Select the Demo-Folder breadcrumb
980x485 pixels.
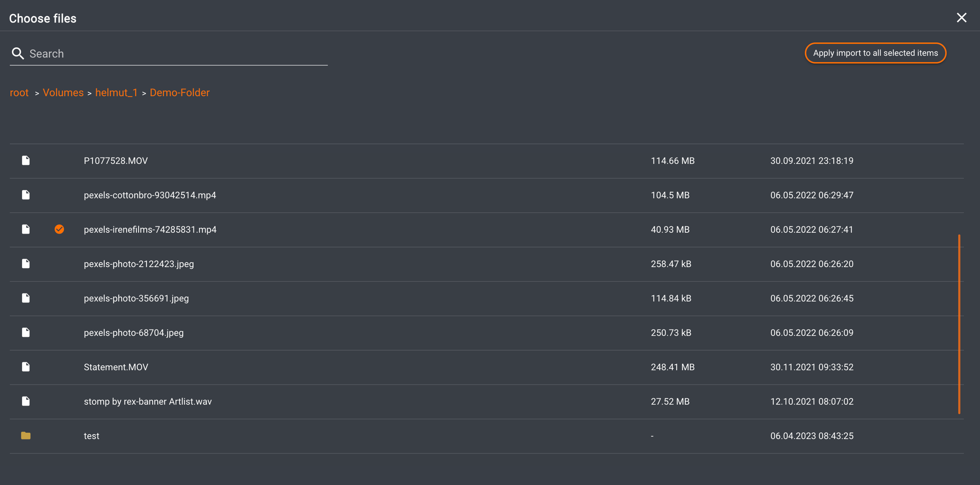pyautogui.click(x=179, y=93)
